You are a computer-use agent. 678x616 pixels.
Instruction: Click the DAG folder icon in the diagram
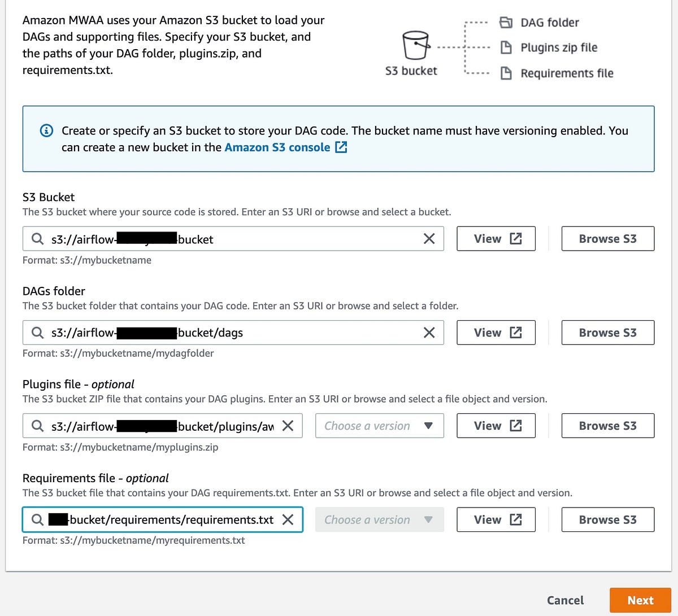point(506,22)
